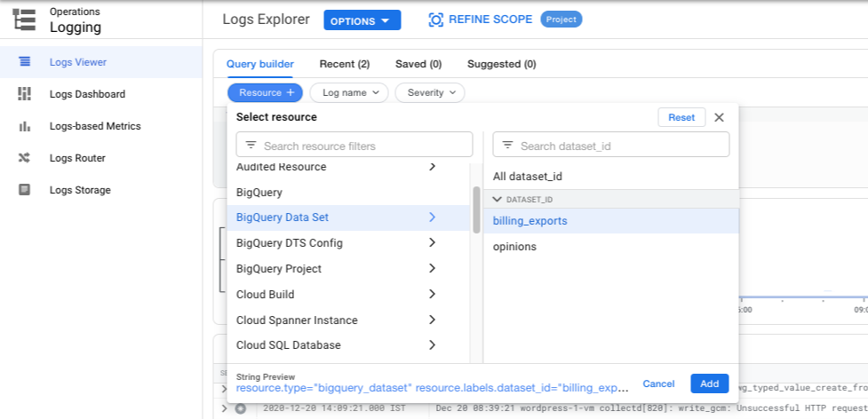Click Add to apply resource filter
This screenshot has height=419, width=868.
pos(710,383)
